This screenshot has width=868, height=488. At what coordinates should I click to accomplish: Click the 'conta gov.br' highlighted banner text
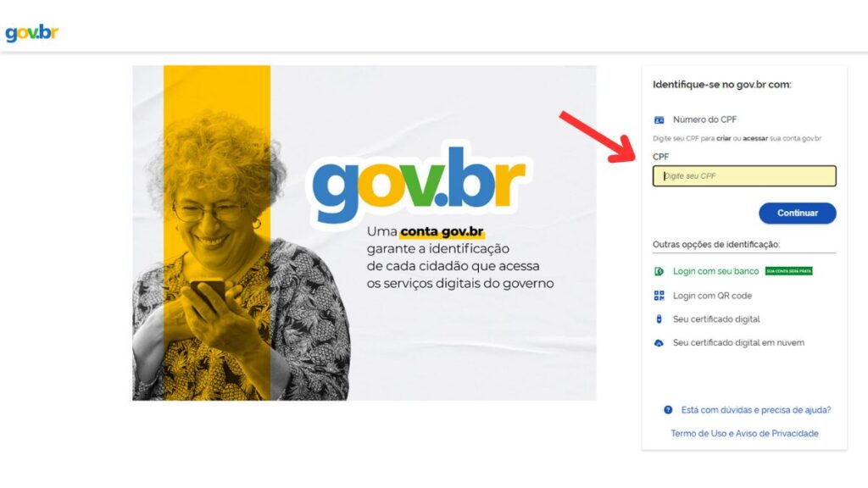[442, 231]
